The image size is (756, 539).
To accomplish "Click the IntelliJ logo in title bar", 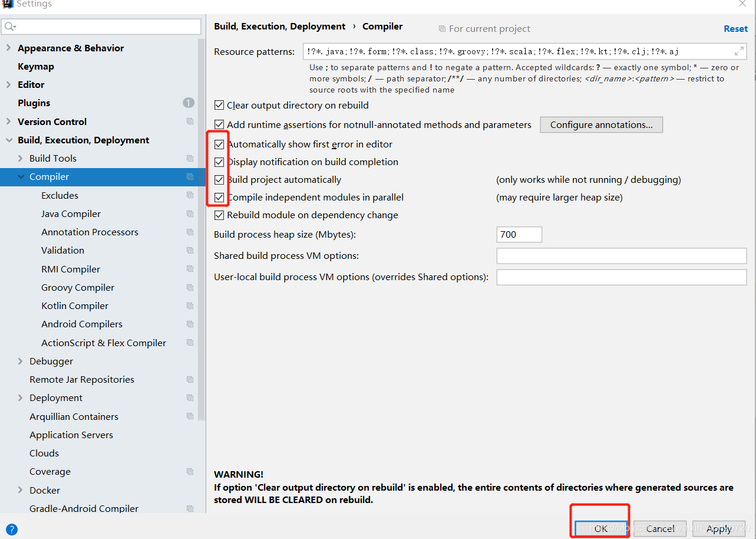I will (8, 4).
